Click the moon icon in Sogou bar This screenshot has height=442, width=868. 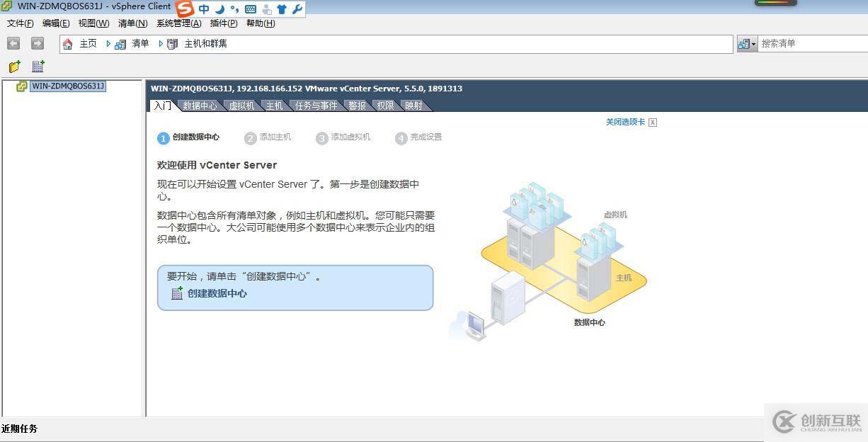point(219,9)
